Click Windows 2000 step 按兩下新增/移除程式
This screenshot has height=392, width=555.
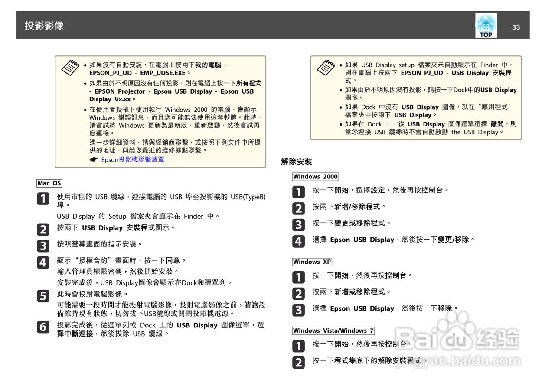coord(349,207)
